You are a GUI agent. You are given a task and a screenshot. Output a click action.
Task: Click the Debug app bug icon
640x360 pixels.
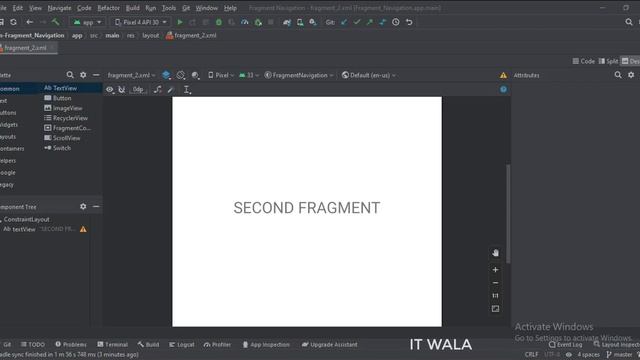pos(219,22)
